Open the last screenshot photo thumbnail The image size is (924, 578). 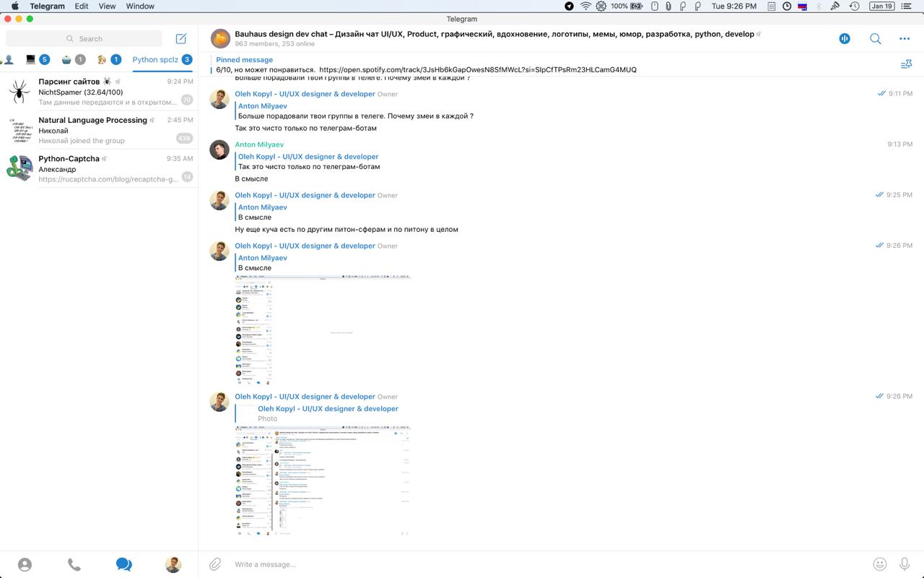coord(323,480)
